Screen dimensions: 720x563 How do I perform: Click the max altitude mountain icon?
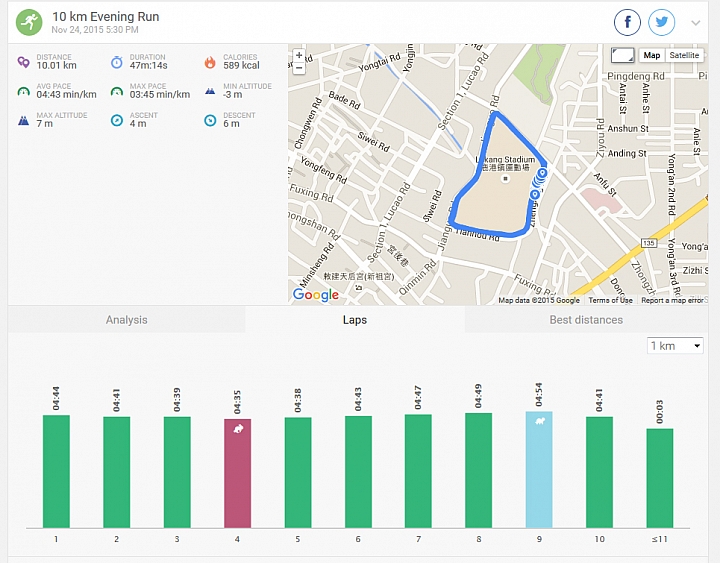pyautogui.click(x=23, y=121)
